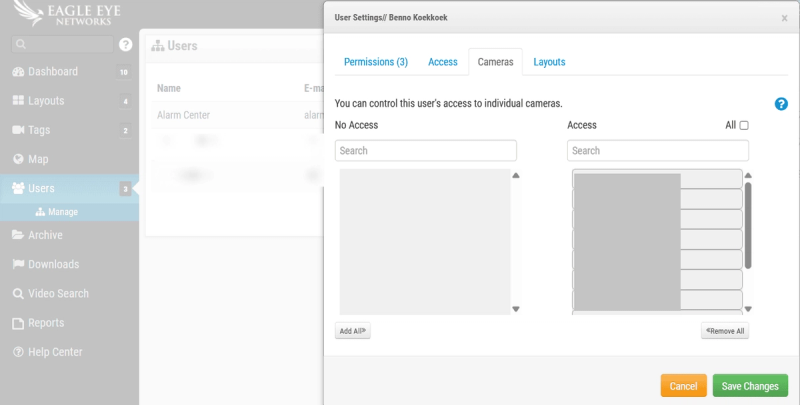Viewport: 800px width, 405px height.
Task: Click the Help Center lifebuoy icon
Action: click(18, 352)
